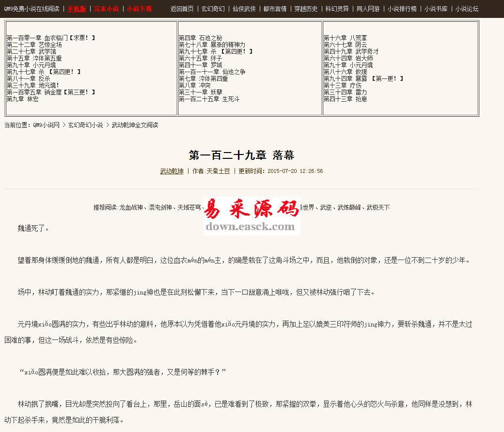
Task: Open the 小说下载 header link
Action: (139, 9)
